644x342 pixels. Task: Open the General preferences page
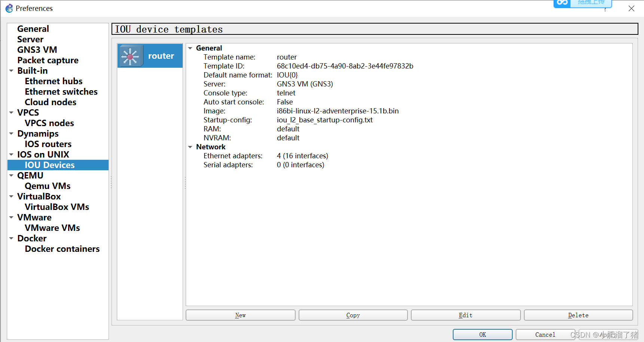coord(33,29)
